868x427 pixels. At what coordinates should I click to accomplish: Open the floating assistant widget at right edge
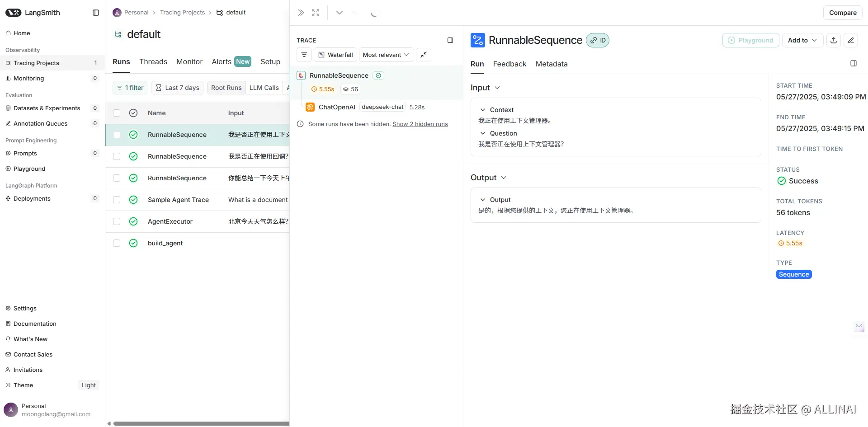[859, 326]
